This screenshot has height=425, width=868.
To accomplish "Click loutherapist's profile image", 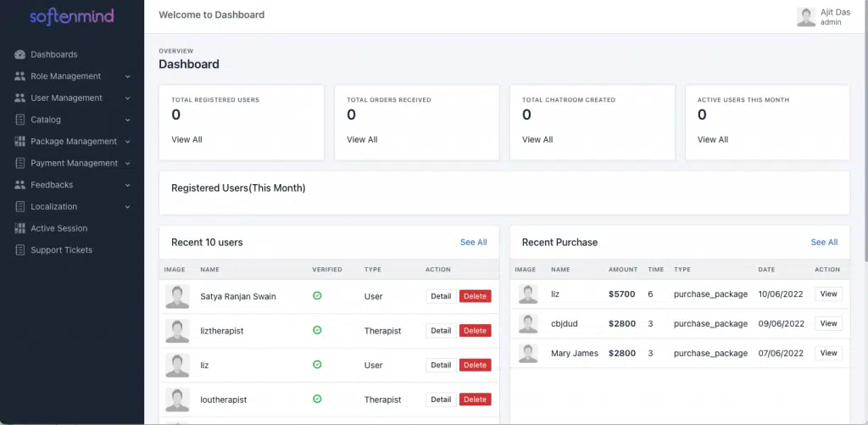I will pyautogui.click(x=177, y=400).
